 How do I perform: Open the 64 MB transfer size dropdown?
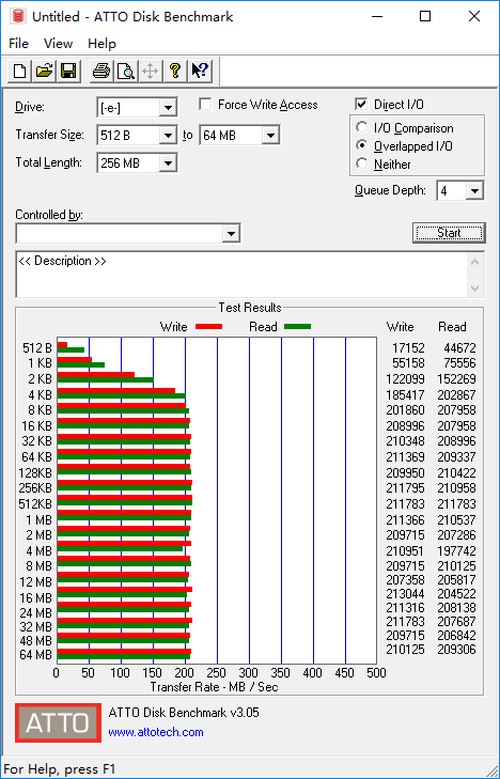click(x=270, y=135)
